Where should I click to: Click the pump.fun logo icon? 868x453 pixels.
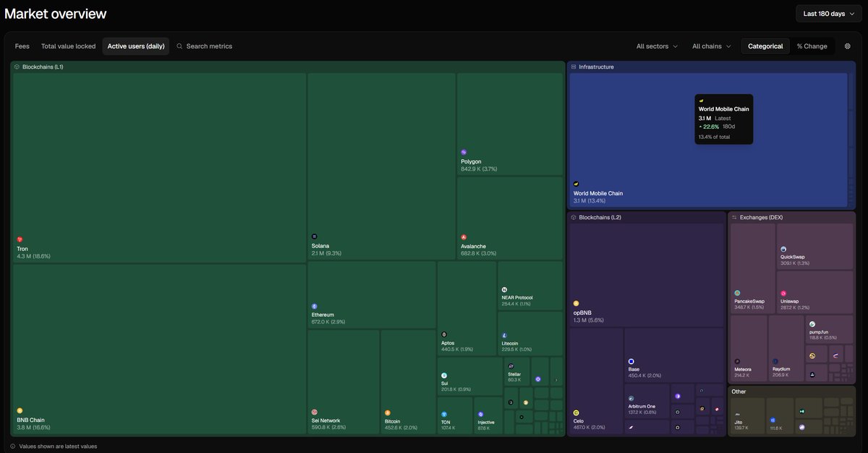812,324
